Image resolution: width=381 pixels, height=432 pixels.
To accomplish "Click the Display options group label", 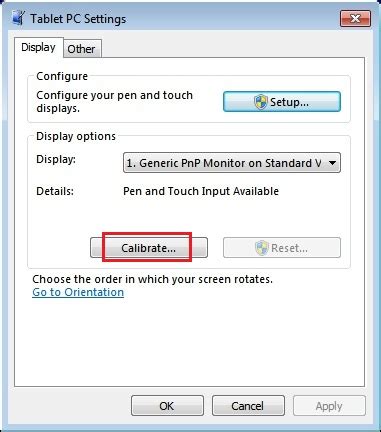I will point(76,136).
